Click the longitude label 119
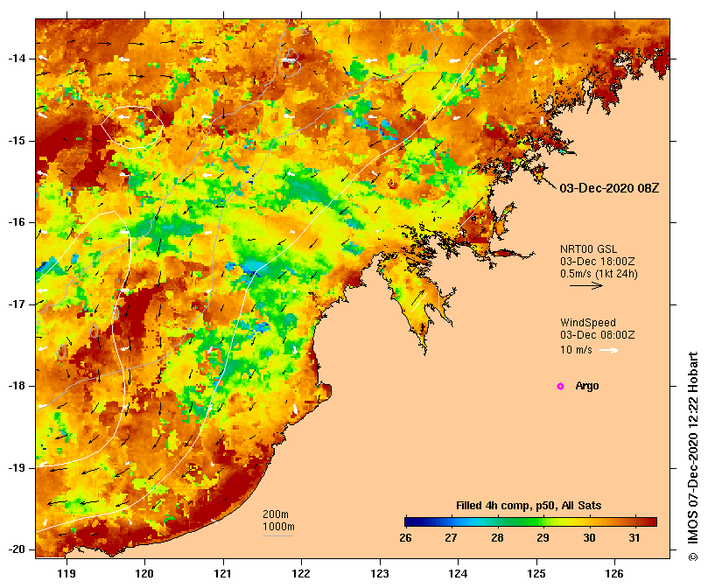The width and height of the screenshot is (708, 588). point(67,574)
